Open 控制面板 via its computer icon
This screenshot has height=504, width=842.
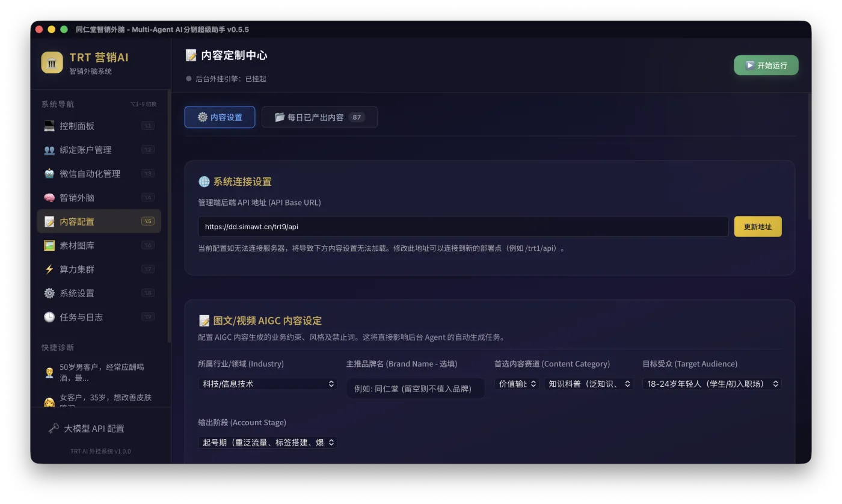(49, 126)
